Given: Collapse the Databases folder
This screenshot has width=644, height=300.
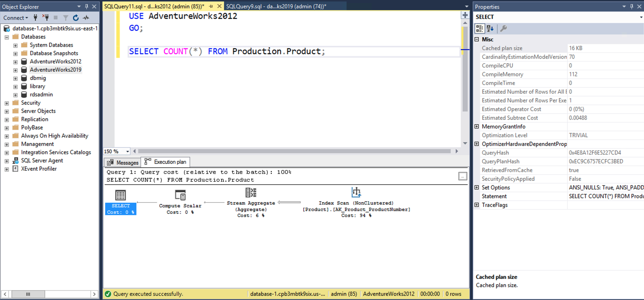Looking at the screenshot, I should pos(7,37).
